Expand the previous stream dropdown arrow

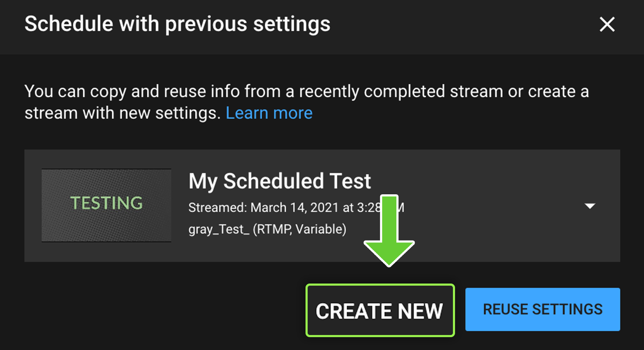pos(590,206)
